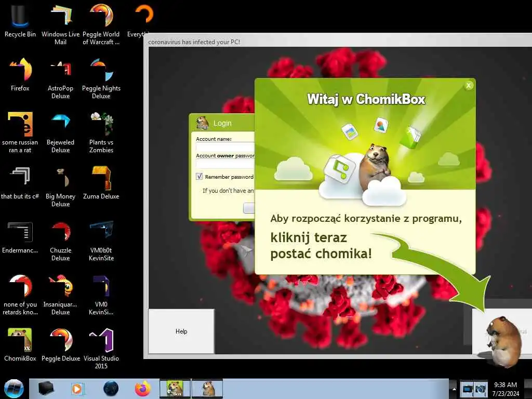This screenshot has height=399, width=532.
Task: Open the Recycle Bin desktop icon
Action: [20, 21]
